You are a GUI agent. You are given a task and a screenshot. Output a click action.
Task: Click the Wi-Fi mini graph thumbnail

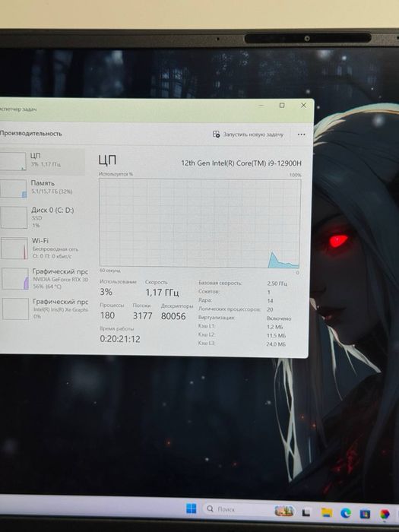[x=14, y=248]
